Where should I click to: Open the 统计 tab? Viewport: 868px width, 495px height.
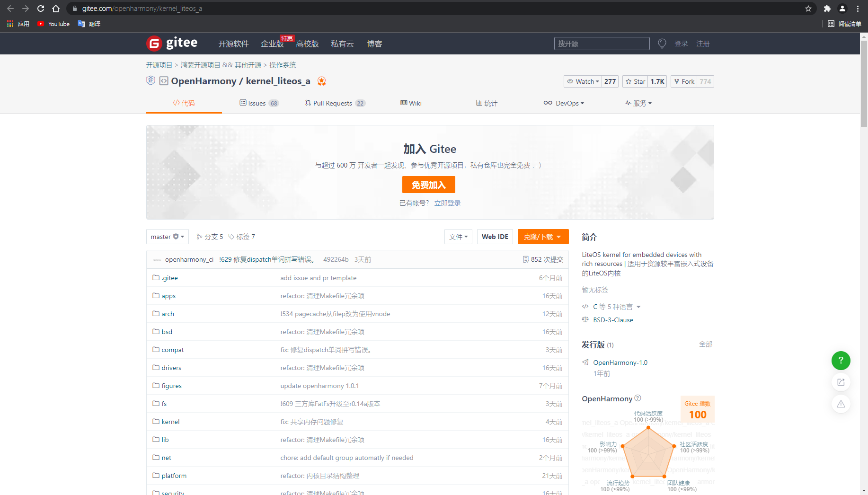pyautogui.click(x=487, y=103)
